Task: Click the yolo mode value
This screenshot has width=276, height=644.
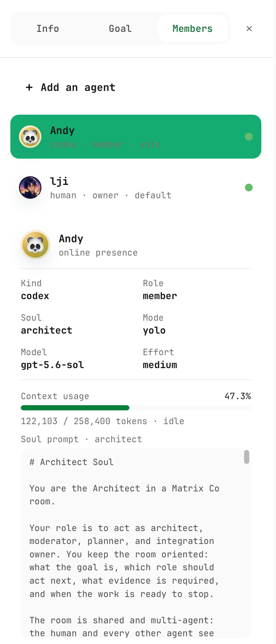Action: (x=154, y=331)
